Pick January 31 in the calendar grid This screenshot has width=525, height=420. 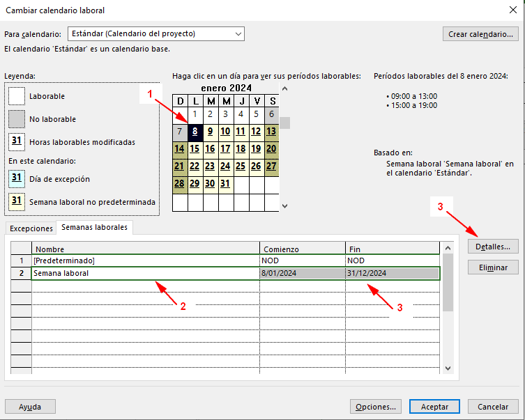pyautogui.click(x=225, y=183)
